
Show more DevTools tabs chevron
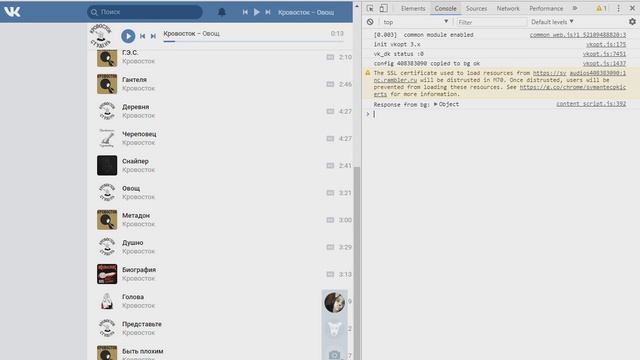[x=575, y=8]
